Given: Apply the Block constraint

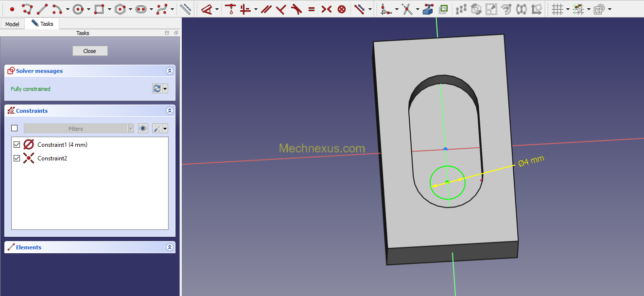Looking at the screenshot, I should [x=342, y=9].
